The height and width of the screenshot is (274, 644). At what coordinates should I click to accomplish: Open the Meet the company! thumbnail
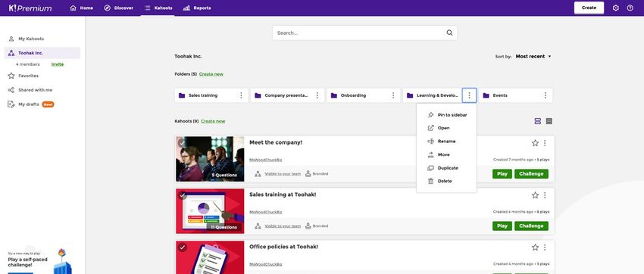coord(210,159)
